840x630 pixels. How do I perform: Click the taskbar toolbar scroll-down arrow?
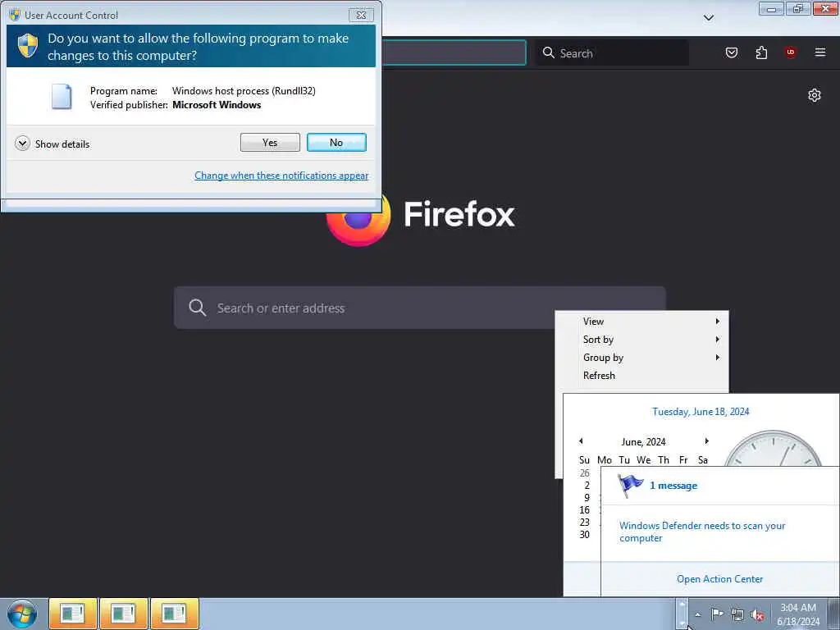pos(682,622)
